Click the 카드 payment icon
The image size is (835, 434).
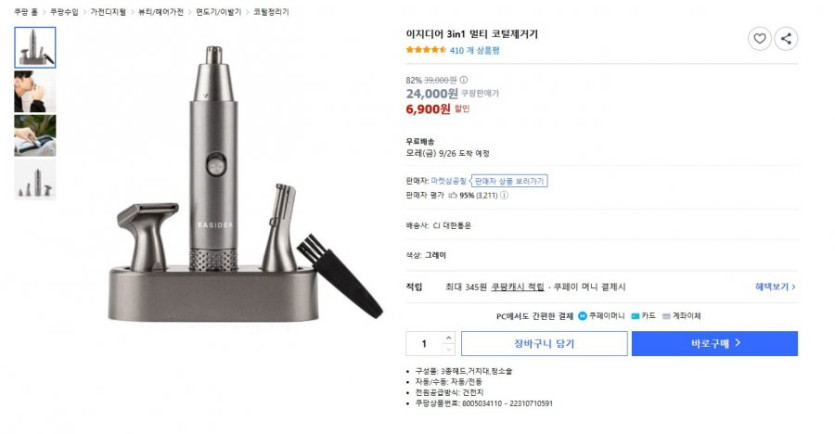(x=635, y=316)
